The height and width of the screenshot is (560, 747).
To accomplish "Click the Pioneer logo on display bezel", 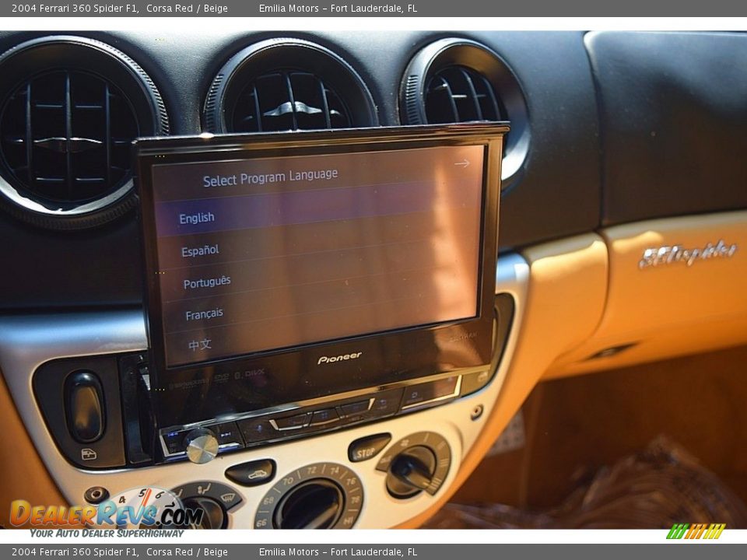I will pyautogui.click(x=340, y=358).
